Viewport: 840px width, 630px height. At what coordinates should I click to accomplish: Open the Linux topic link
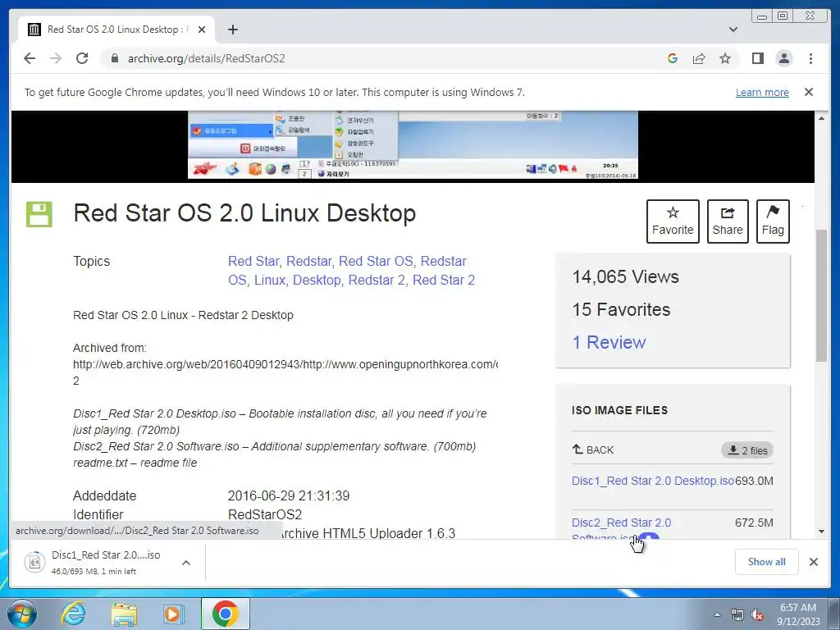[x=269, y=281]
